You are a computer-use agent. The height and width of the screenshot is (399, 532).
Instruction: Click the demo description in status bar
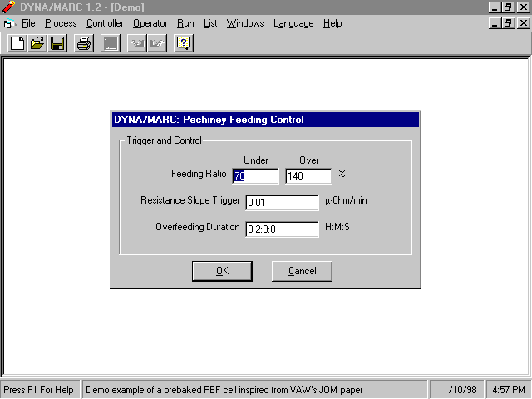(224, 390)
